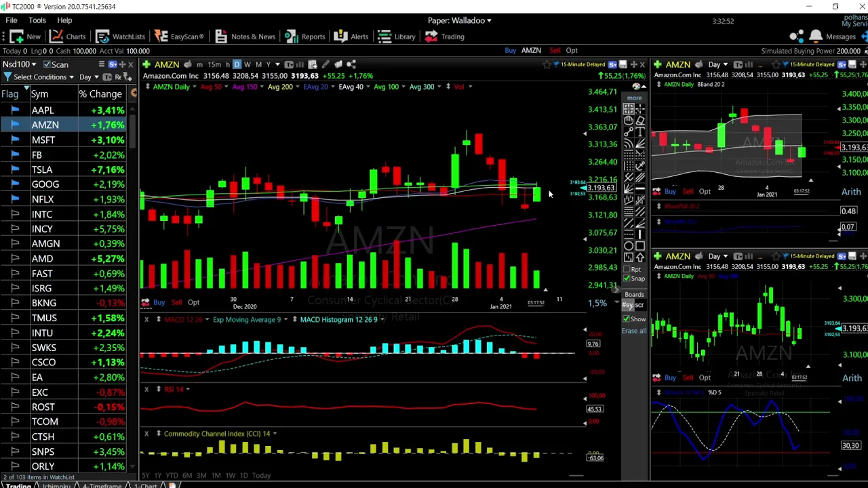Click Erase all drawings link
This screenshot has height=488, width=868.
[x=634, y=331]
